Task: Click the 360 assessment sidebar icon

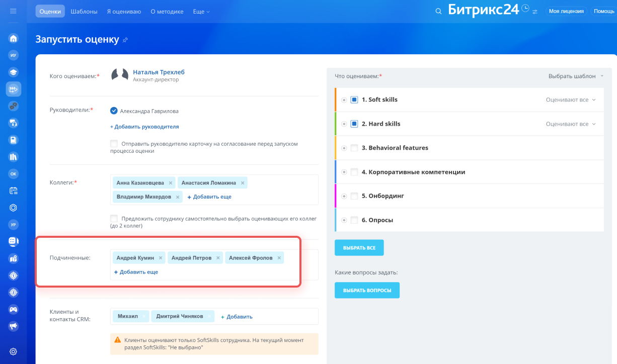Action: [14, 89]
